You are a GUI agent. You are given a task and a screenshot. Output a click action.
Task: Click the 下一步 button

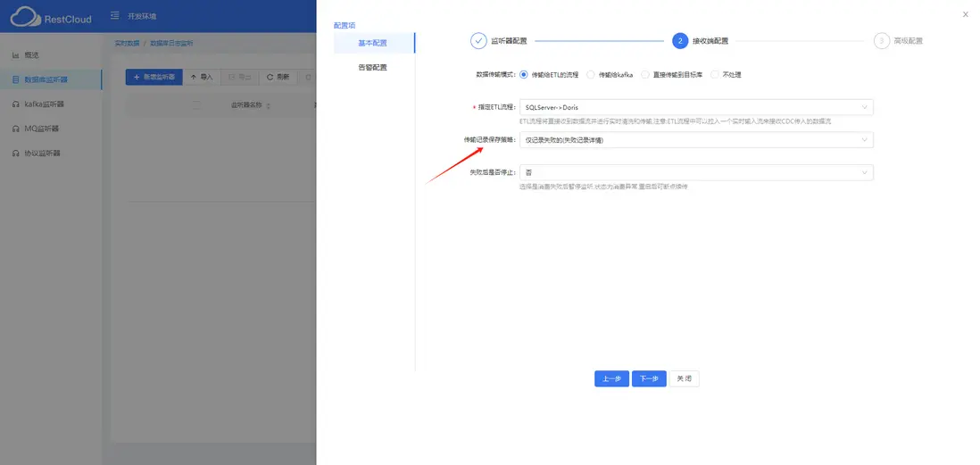[649, 378]
